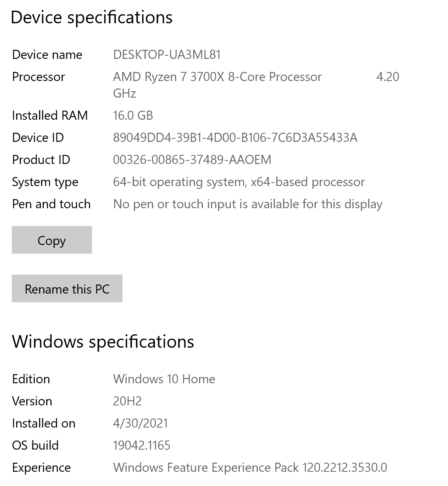Click the Processor label
Screen dimensions: 448x486
click(x=38, y=77)
